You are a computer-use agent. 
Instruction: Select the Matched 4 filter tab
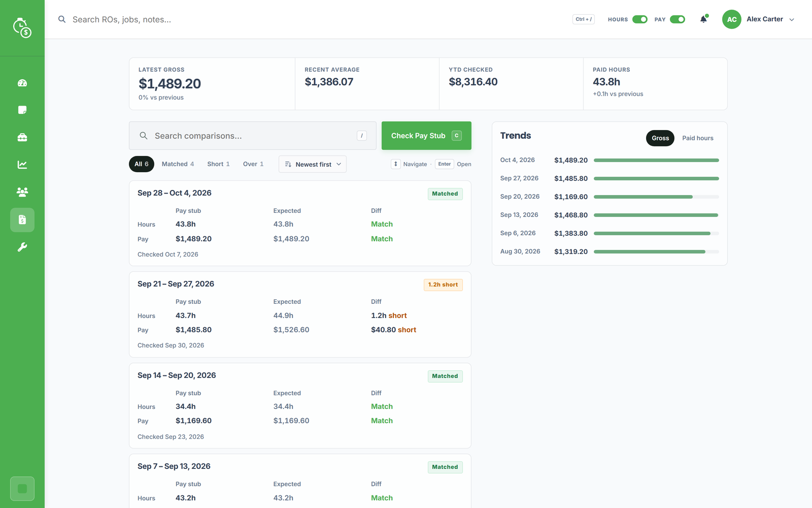[178, 164]
